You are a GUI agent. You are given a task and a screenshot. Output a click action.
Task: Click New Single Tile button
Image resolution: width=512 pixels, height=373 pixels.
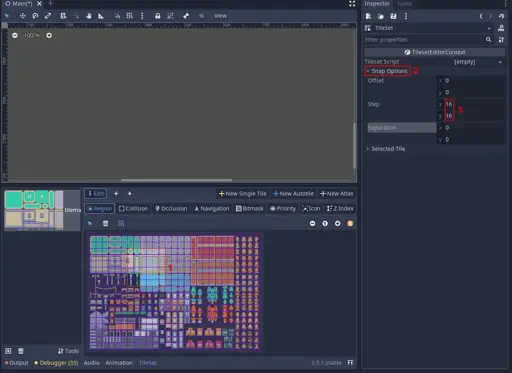[243, 194]
